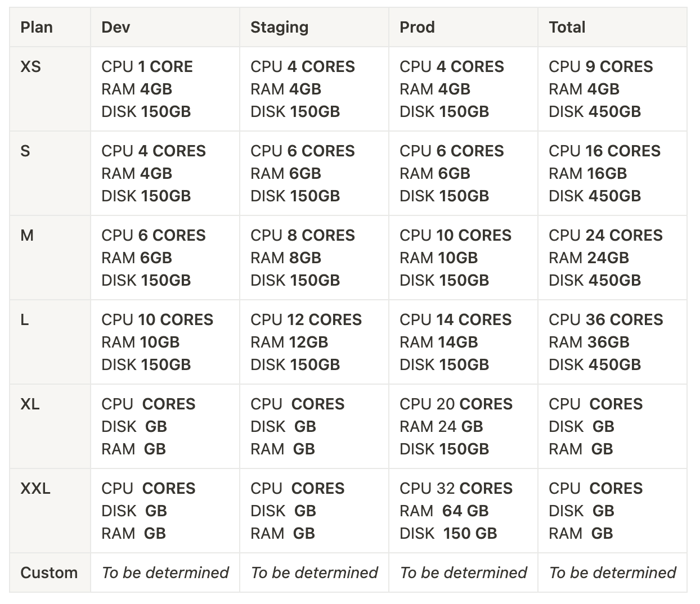700x604 pixels.
Task: Click XL Prod cell with CPU 20 CORES
Action: [464, 426]
